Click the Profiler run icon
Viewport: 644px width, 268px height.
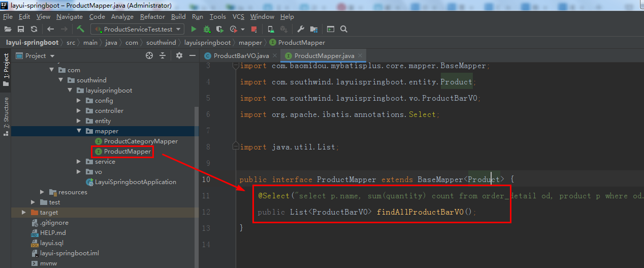[234, 29]
